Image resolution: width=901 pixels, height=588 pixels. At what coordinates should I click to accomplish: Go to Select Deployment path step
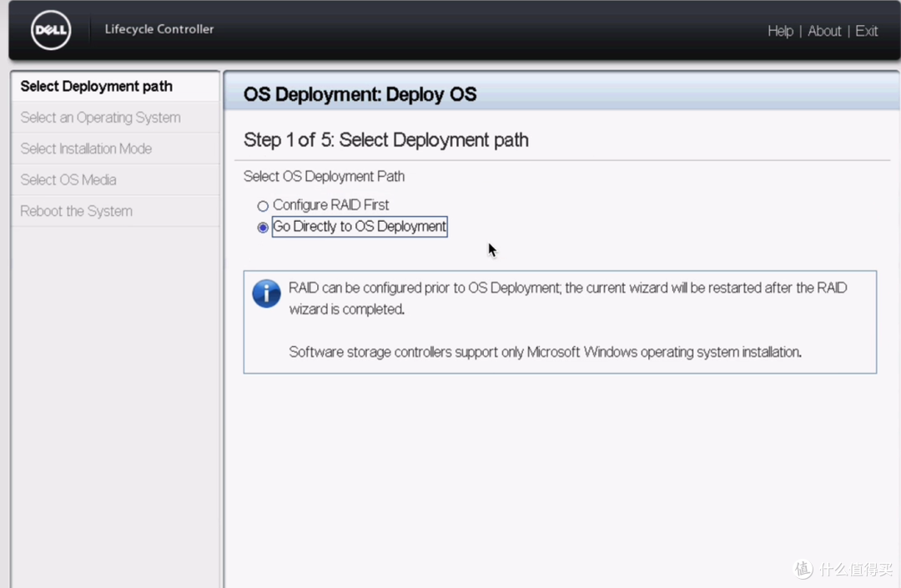(x=96, y=86)
